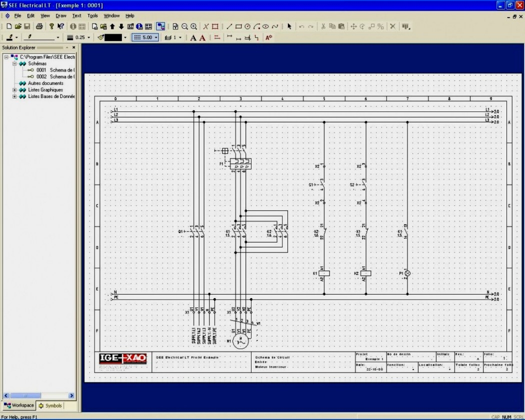Image resolution: width=525 pixels, height=420 pixels.
Task: Select the Circle drawing tool
Action: click(247, 26)
